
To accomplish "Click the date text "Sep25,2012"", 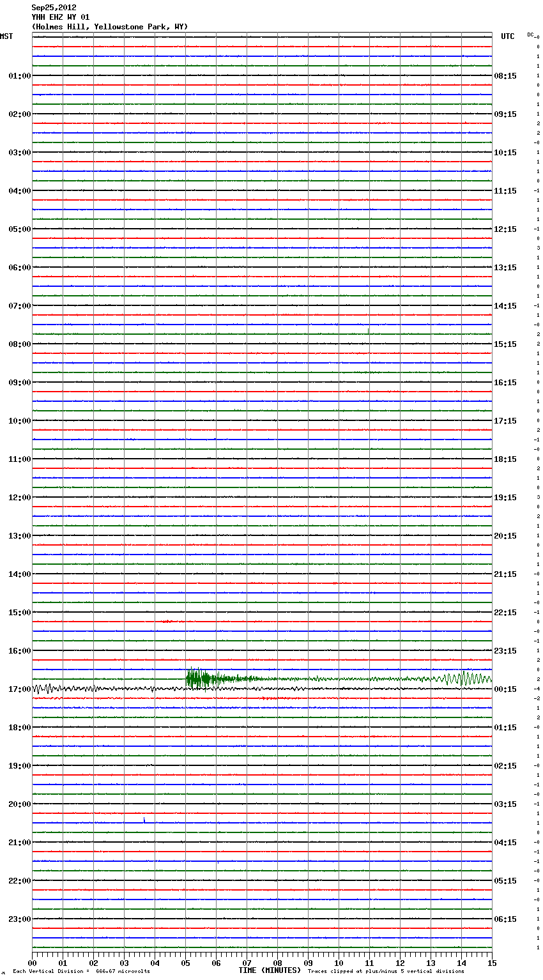I will [54, 8].
